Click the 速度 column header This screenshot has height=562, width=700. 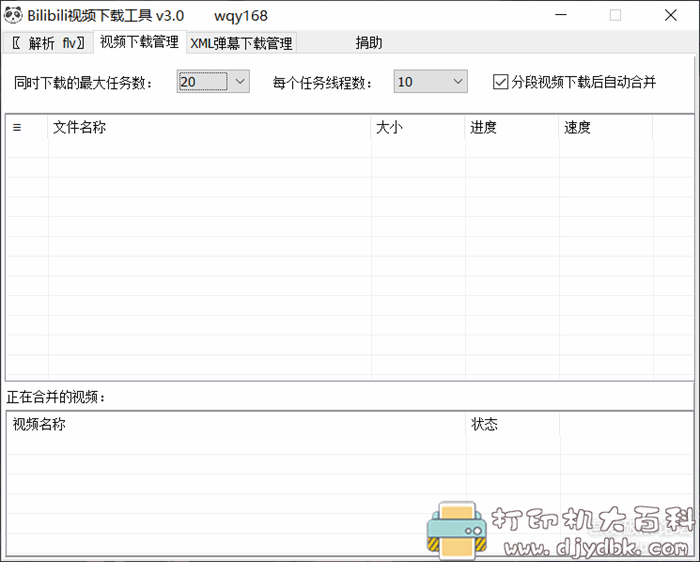click(x=606, y=127)
